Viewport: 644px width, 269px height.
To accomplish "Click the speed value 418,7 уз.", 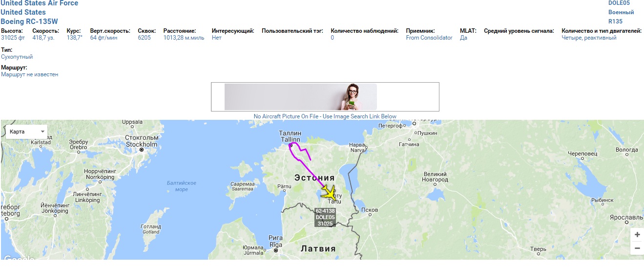I will [x=43, y=38].
